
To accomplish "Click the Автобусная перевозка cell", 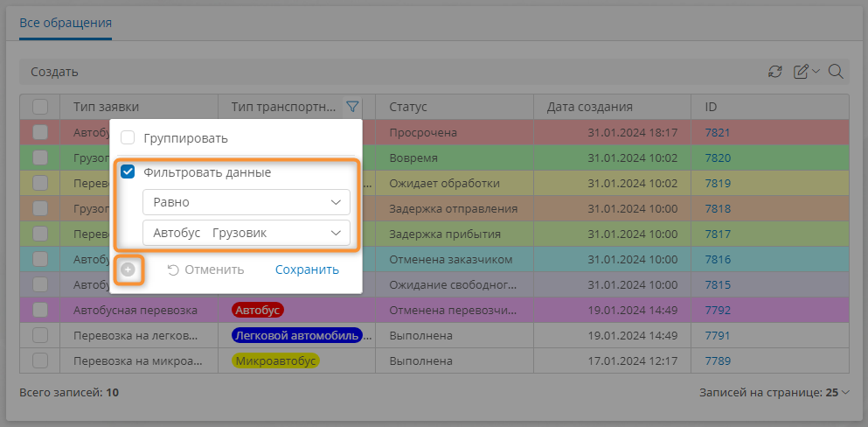I will [x=138, y=310].
